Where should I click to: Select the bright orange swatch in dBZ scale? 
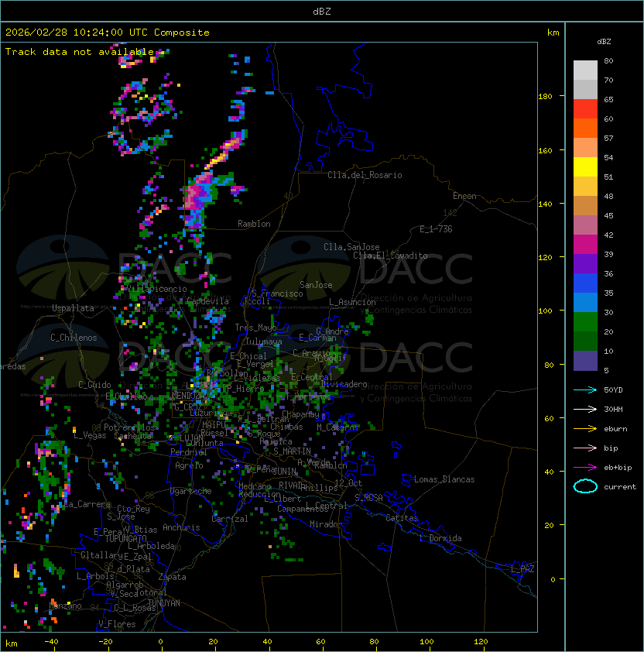585,129
